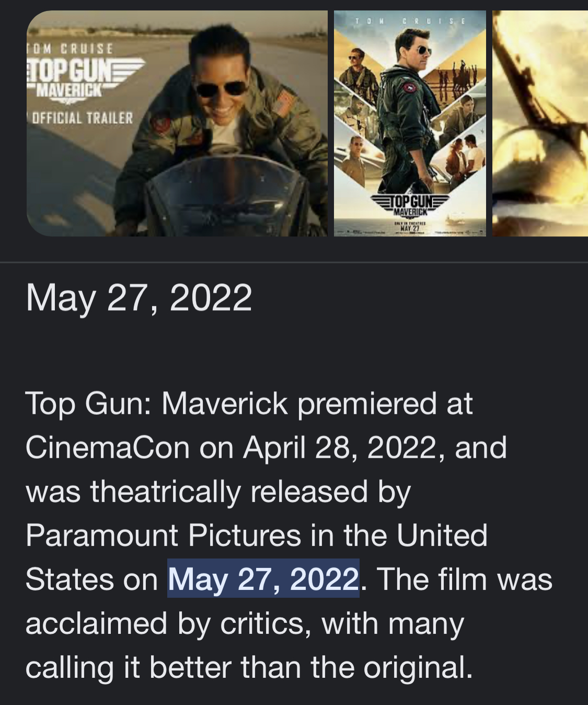
Task: Tap the word 'CinemaCon' in the description paragraph
Action: tap(107, 448)
